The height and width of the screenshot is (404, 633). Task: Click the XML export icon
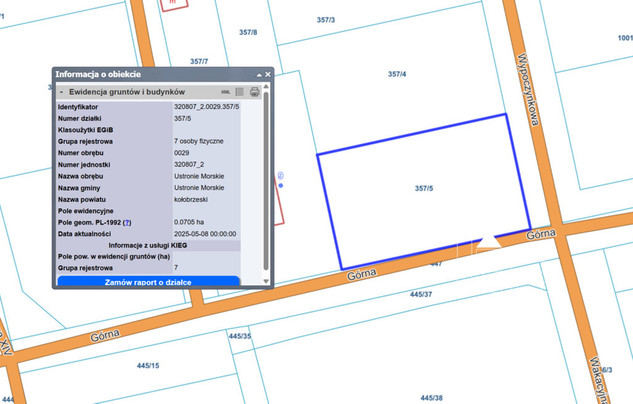pos(226,91)
